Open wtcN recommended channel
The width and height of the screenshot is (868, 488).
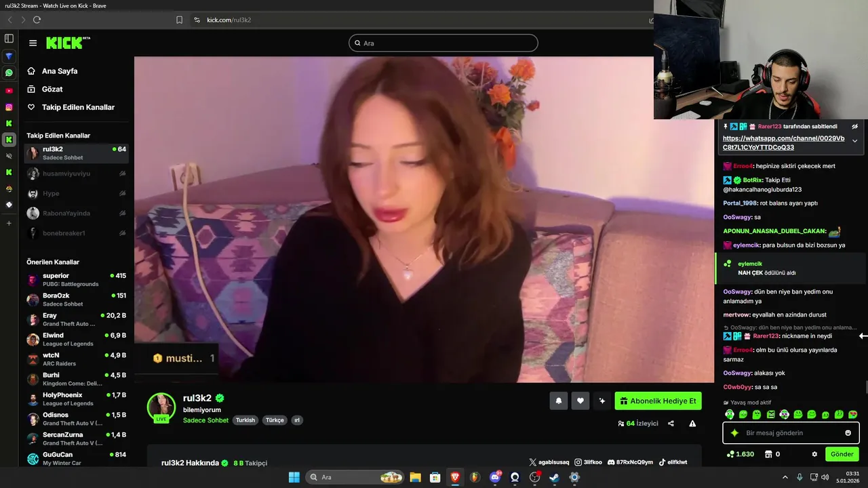(76, 359)
